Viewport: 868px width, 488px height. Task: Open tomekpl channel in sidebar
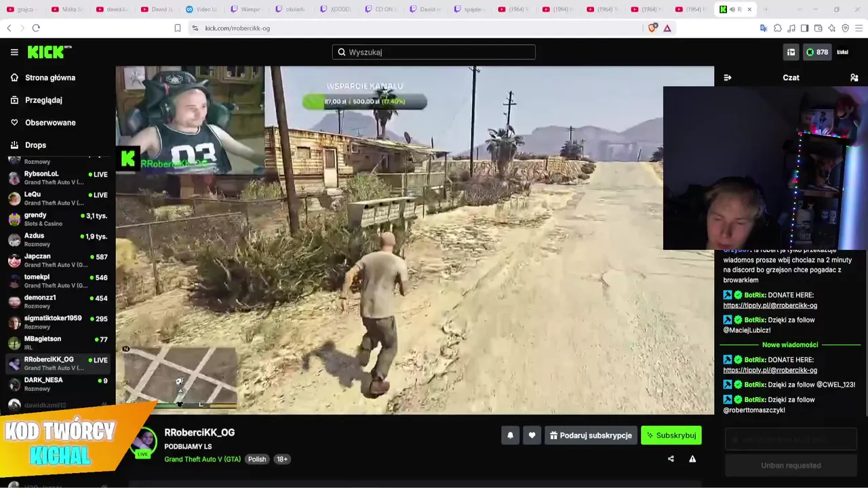[58, 281]
